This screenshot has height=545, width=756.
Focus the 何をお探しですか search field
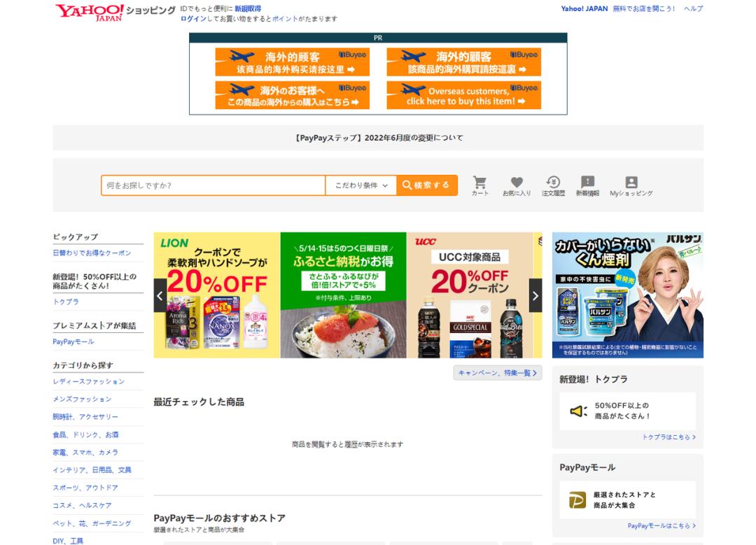point(213,185)
